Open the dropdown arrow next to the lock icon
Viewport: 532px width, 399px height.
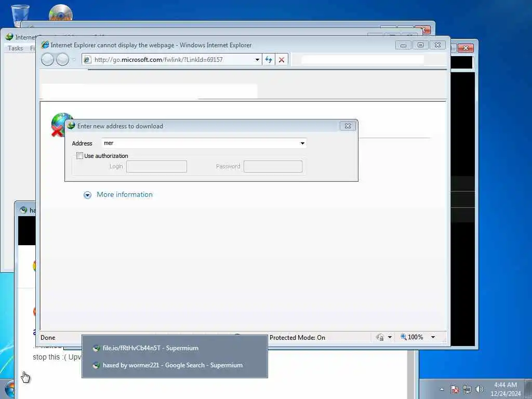point(390,337)
